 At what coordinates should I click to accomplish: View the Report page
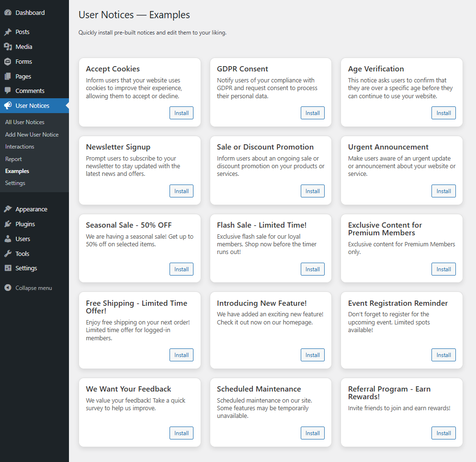(x=13, y=159)
